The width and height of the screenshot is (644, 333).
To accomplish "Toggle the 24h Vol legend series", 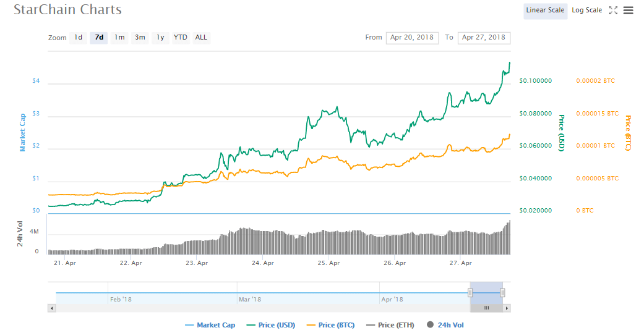I will click(x=446, y=325).
